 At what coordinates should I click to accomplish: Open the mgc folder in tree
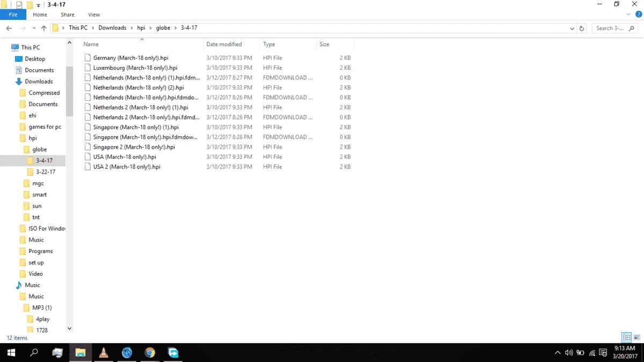click(38, 183)
